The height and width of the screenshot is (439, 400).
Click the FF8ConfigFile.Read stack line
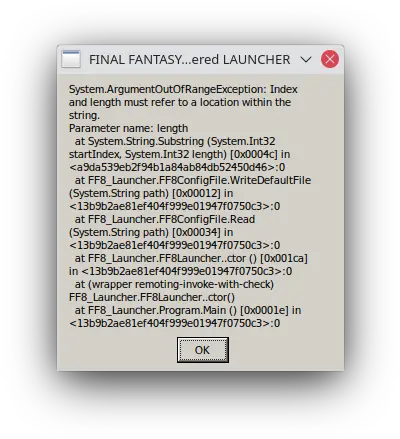click(x=165, y=219)
